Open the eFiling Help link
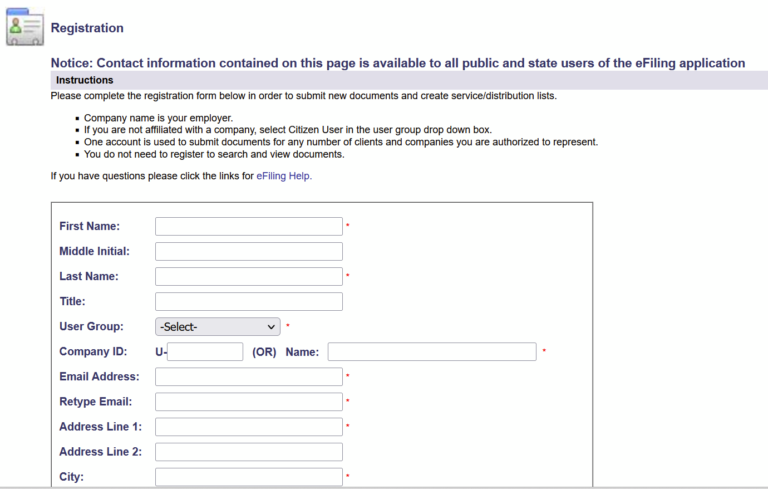This screenshot has height=489, width=768. click(276, 176)
